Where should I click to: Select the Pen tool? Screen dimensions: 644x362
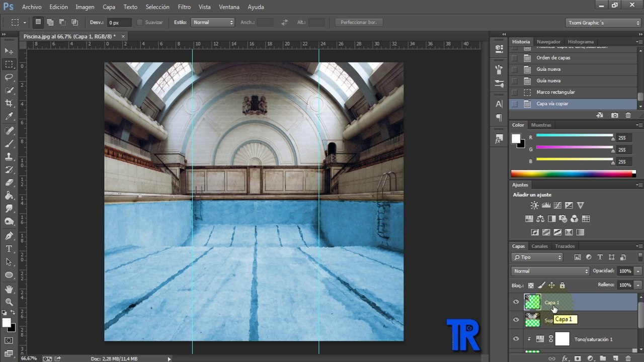click(9, 236)
